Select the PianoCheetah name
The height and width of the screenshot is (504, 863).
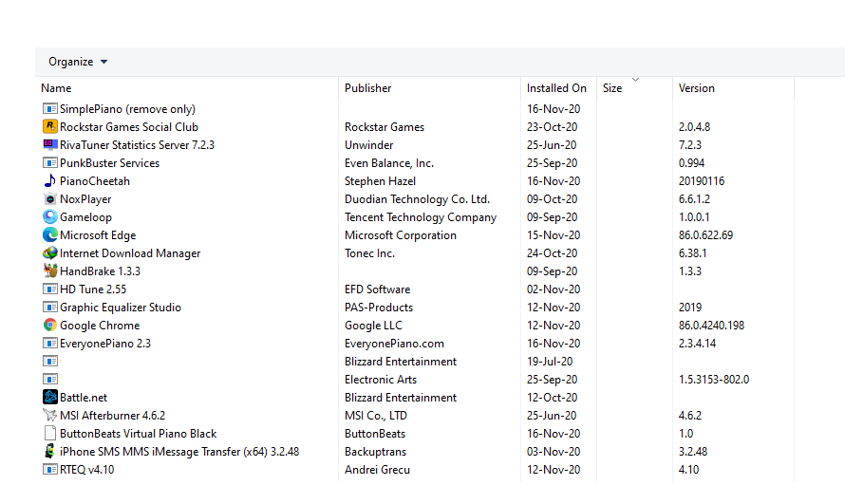tap(95, 181)
